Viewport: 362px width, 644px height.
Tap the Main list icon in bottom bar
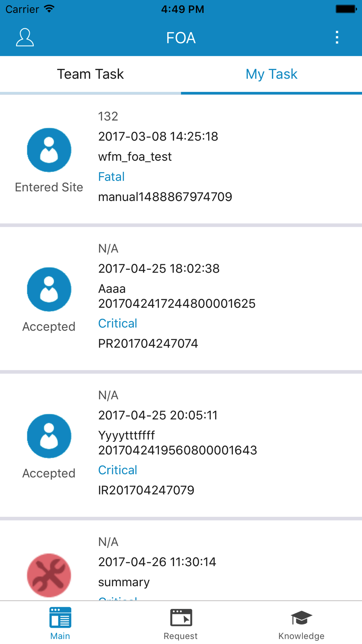[60, 618]
